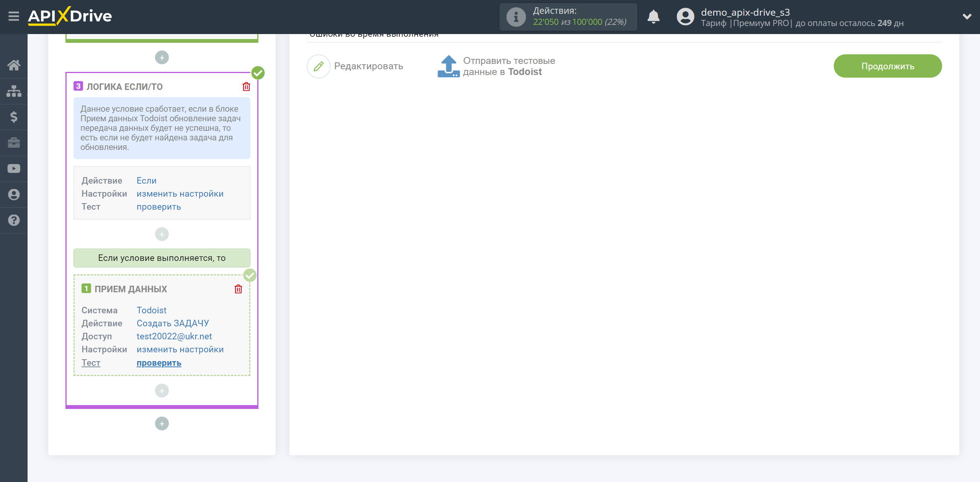Click проверить in logic block test
The width and height of the screenshot is (980, 482).
coord(159,207)
